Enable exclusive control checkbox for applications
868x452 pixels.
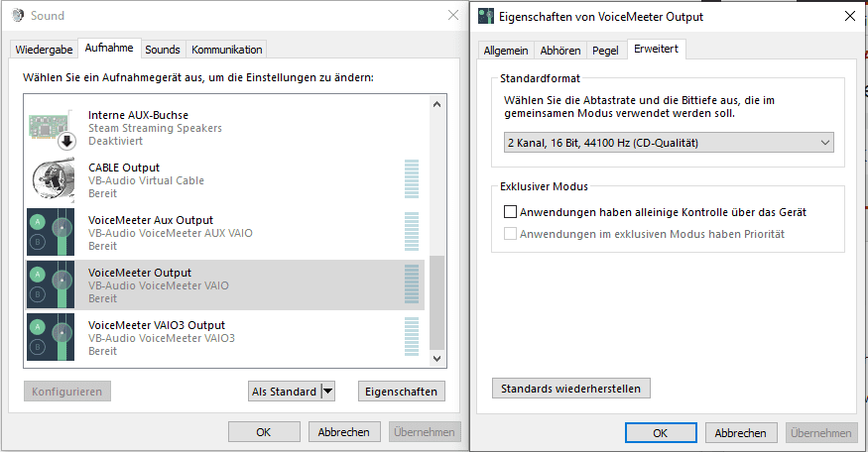click(x=510, y=212)
